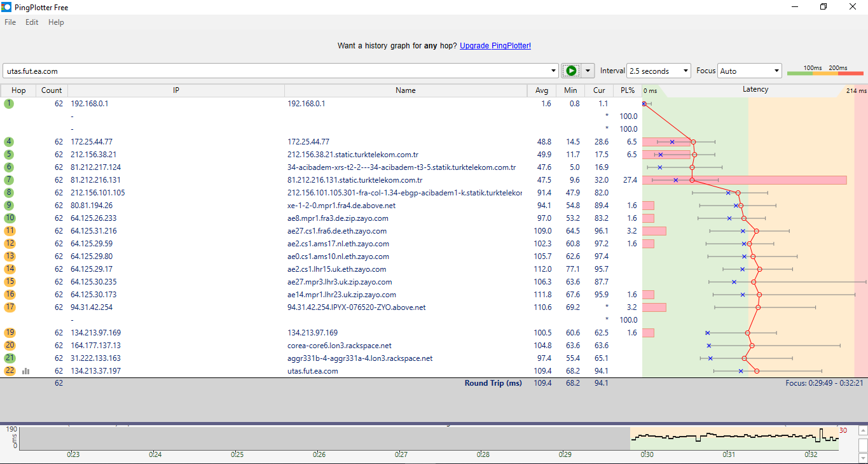Viewport: 868px width, 464px height.
Task: Select the name corea-core6.lon3.rackspace.net
Action: [x=340, y=345]
